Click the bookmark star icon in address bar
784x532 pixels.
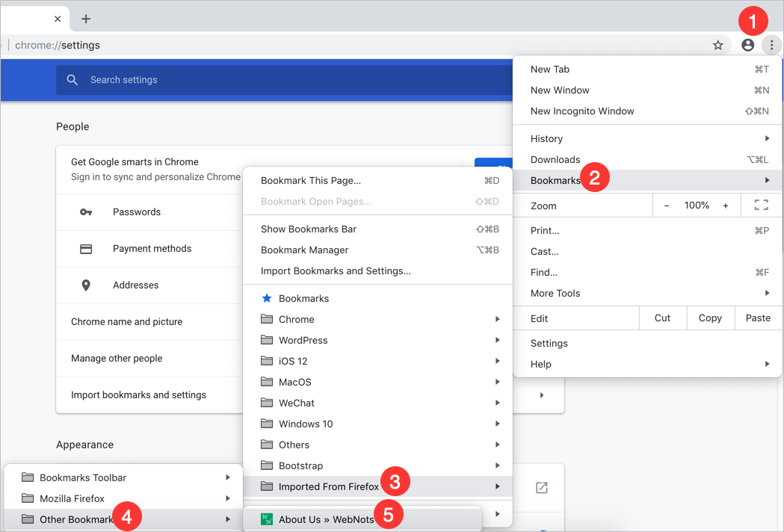point(717,46)
